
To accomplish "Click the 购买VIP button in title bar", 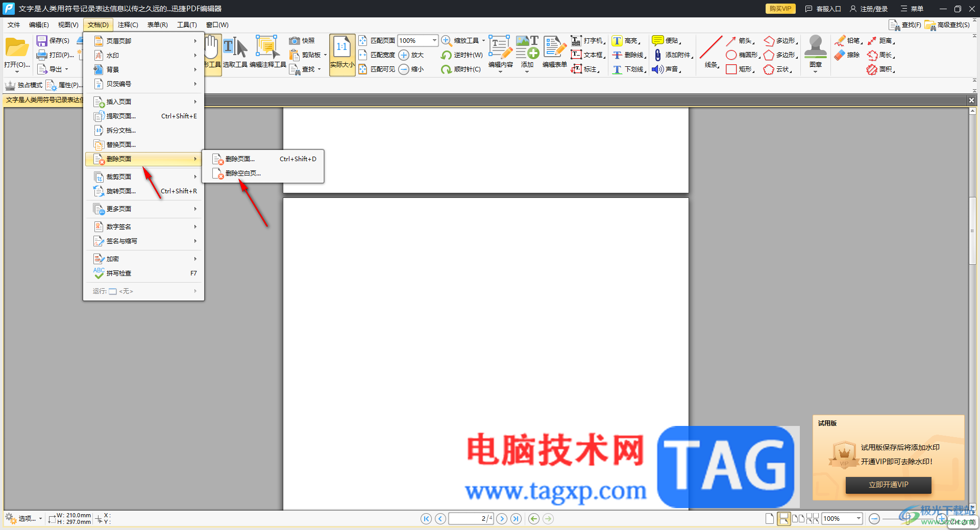I will [x=780, y=9].
